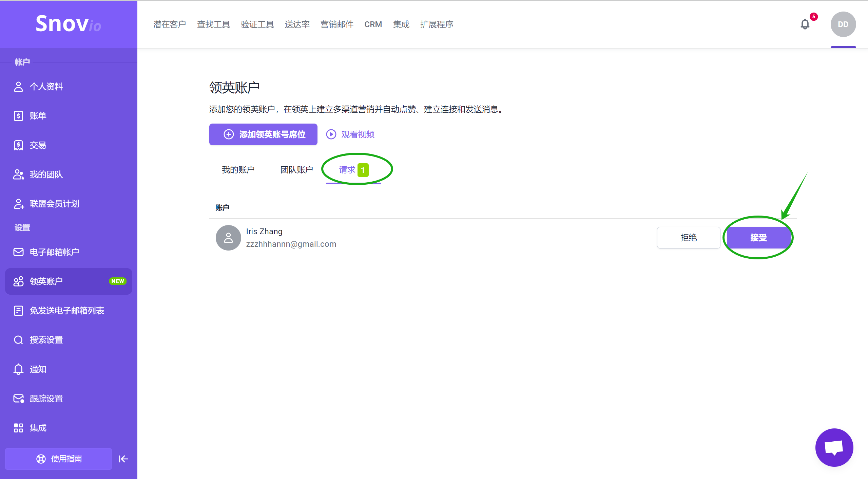Click the 集成 grid icon in sidebar

coord(18,428)
